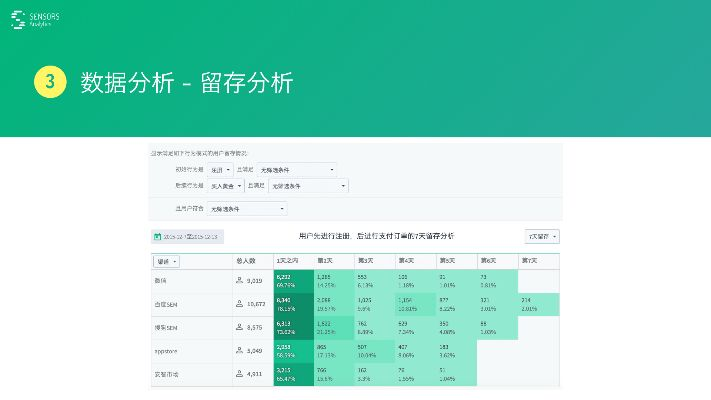Viewport: 711px width, 400px height.
Task: Click the user icon beside 10,672
Action: [239, 304]
